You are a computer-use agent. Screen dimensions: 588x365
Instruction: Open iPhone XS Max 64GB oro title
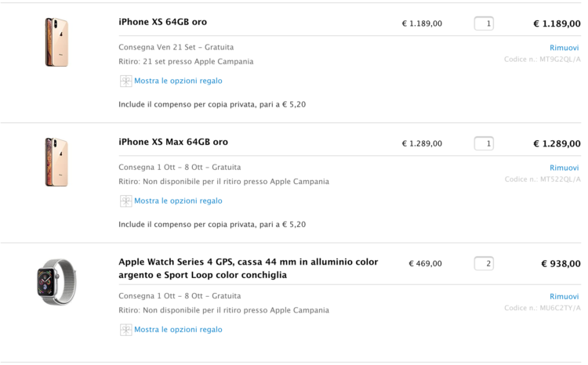pyautogui.click(x=172, y=142)
